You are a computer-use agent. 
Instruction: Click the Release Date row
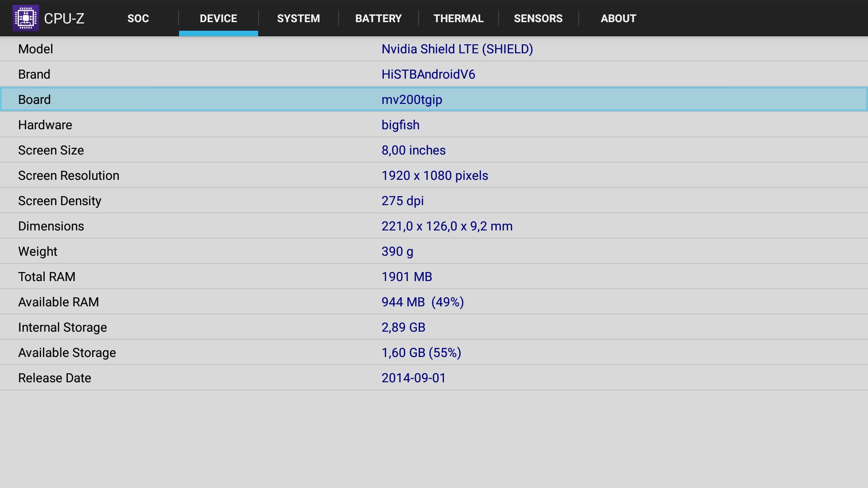434,378
